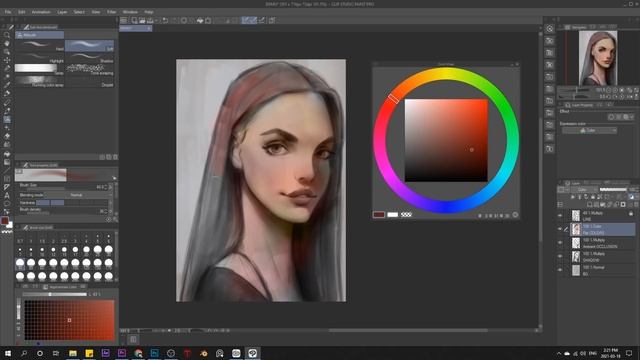
Task: Adjust Brush Size value stepper
Action: pos(106,187)
